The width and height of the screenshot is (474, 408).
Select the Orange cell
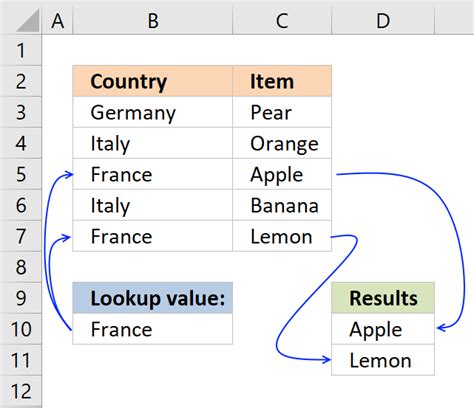282,143
